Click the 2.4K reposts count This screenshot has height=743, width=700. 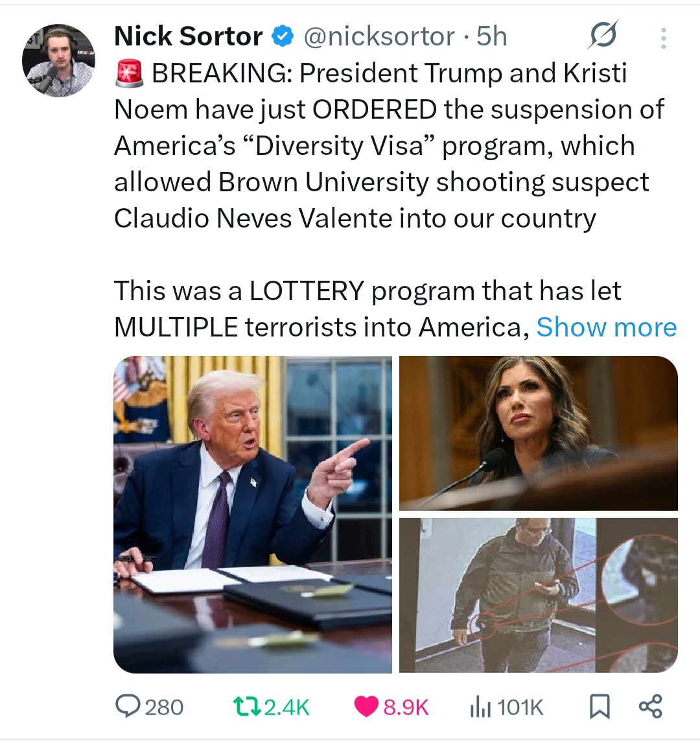pyautogui.click(x=286, y=707)
